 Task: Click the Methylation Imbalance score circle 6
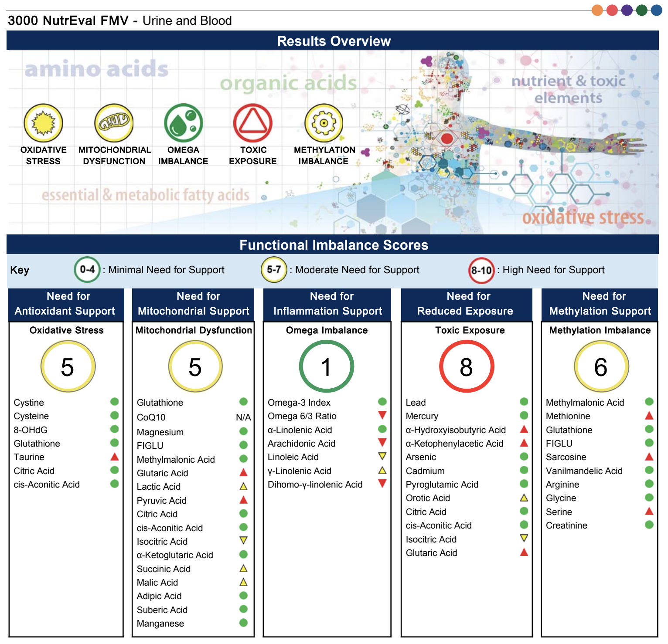601,366
